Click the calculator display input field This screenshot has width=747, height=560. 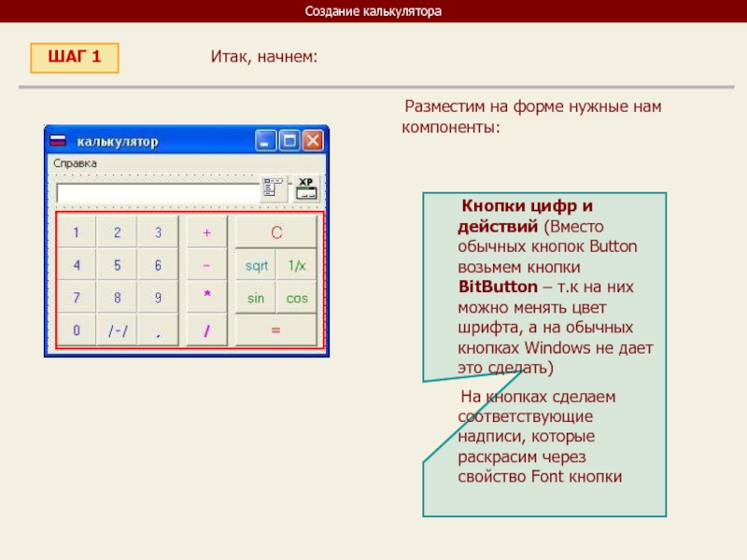pos(157,192)
